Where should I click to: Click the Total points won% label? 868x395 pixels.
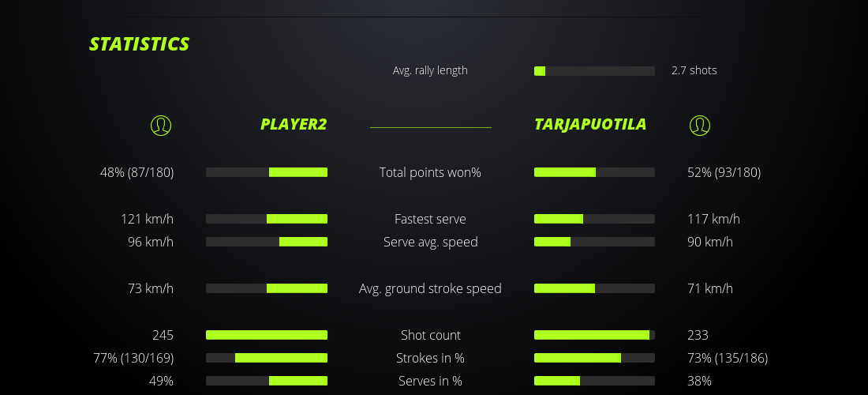(x=430, y=172)
